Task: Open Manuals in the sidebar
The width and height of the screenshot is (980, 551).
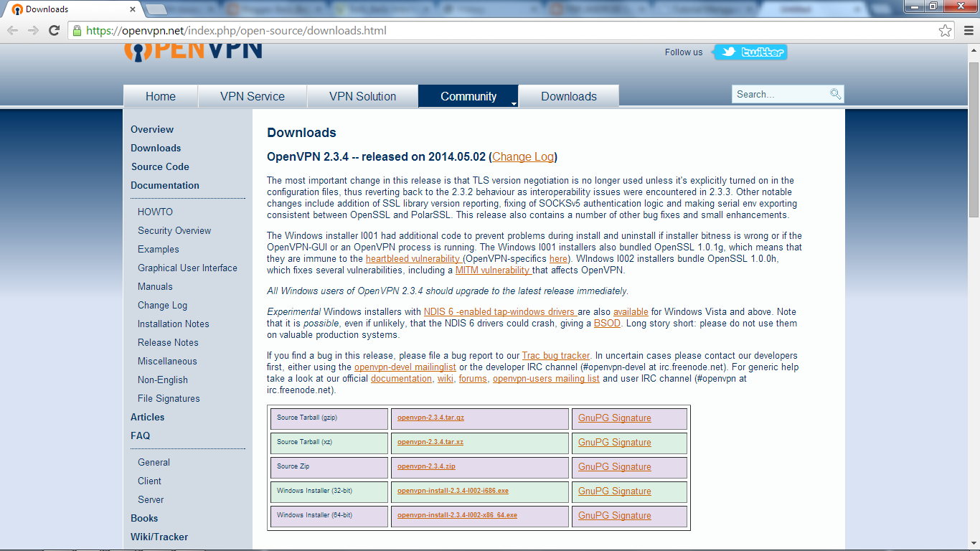Action: coord(155,286)
